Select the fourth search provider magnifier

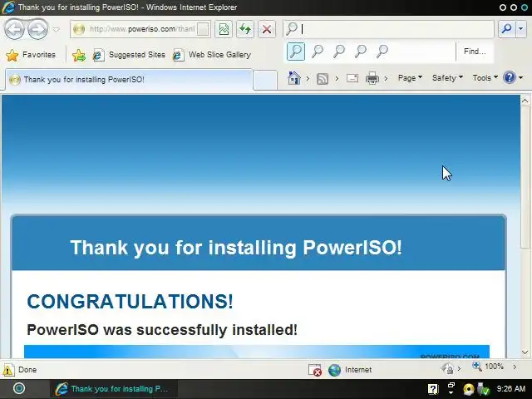[x=361, y=52]
